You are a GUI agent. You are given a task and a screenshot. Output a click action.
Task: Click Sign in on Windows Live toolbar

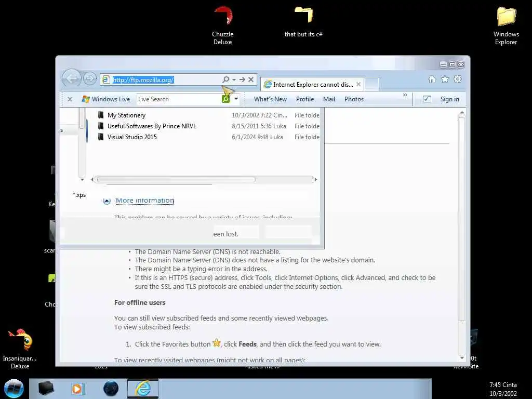(449, 99)
